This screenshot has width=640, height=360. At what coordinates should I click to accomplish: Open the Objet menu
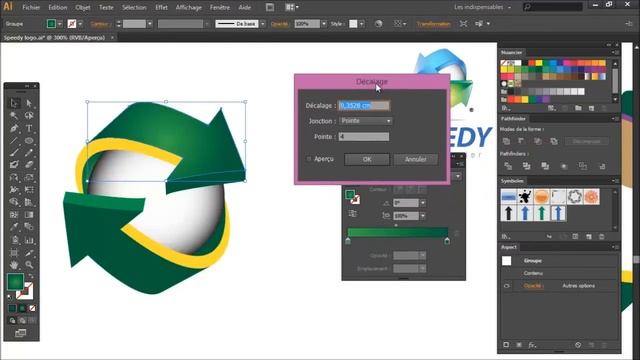[x=83, y=7]
